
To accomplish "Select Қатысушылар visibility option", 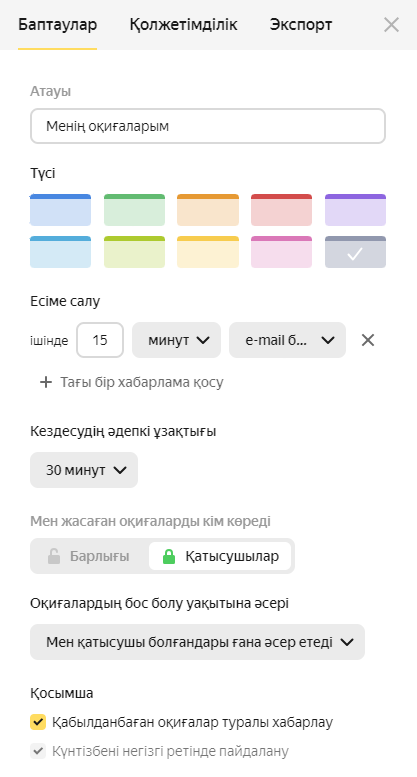I will [220, 556].
